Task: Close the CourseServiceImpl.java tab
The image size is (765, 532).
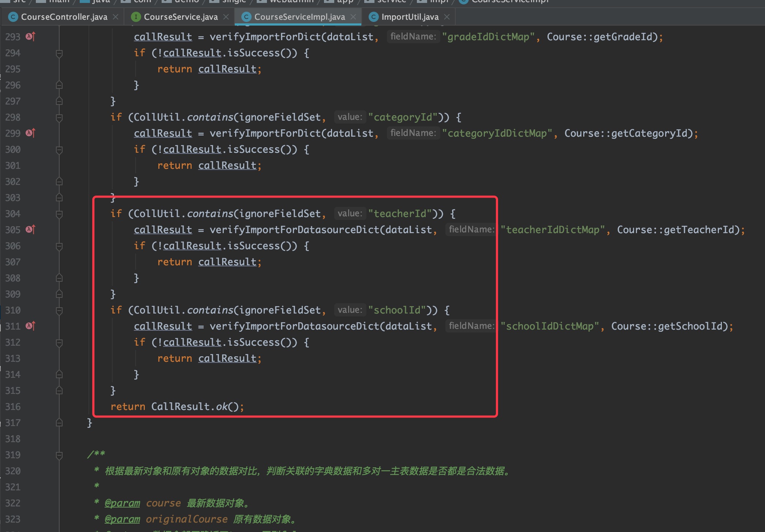Action: point(353,17)
